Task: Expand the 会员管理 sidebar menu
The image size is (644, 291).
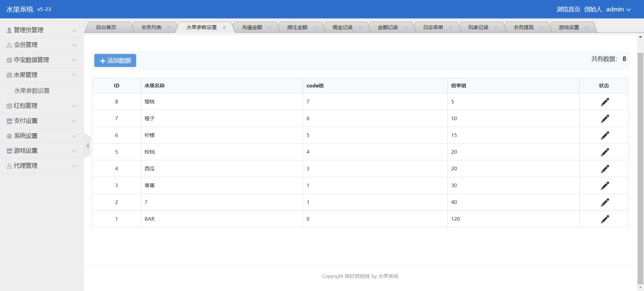Action: (42, 45)
